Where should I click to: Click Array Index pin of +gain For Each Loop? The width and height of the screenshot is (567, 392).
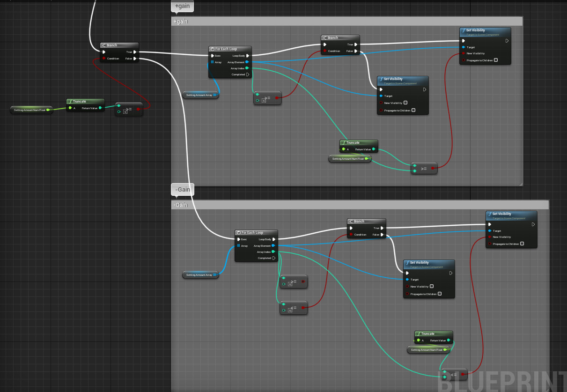(247, 68)
